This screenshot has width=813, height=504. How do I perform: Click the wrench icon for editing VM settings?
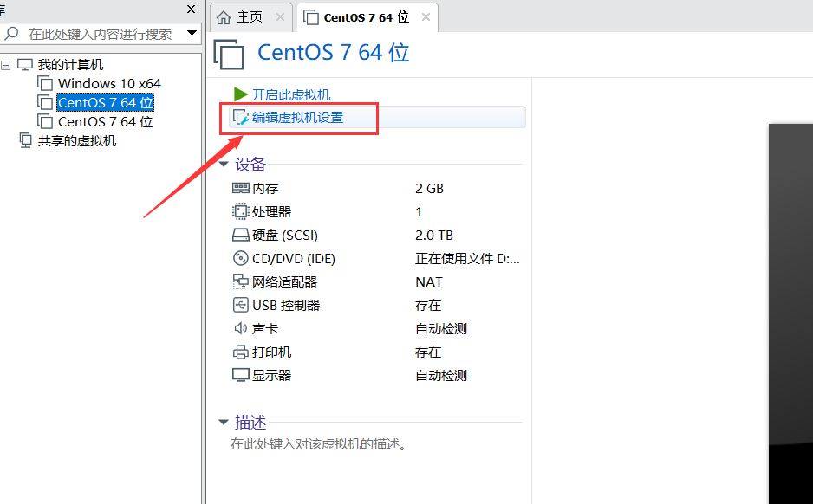click(x=240, y=118)
